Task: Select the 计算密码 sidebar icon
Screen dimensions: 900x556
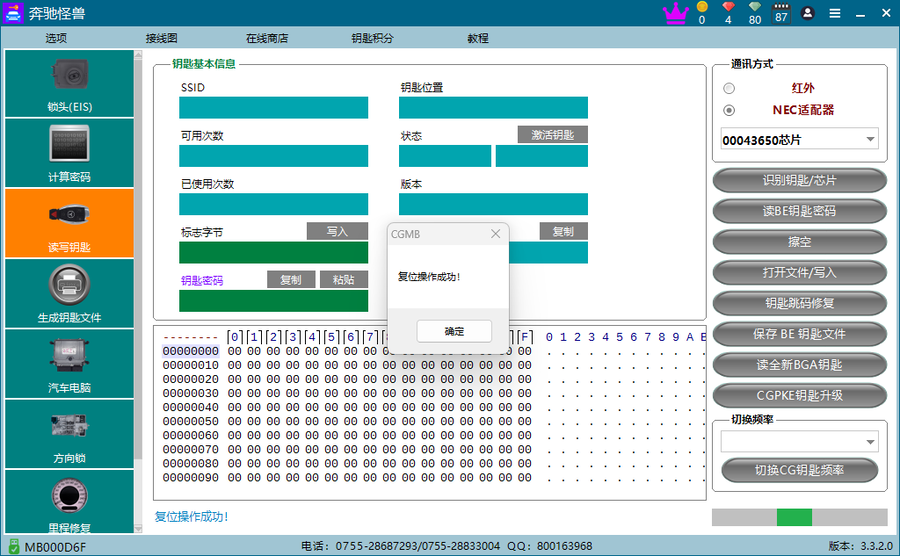Action: coord(69,152)
